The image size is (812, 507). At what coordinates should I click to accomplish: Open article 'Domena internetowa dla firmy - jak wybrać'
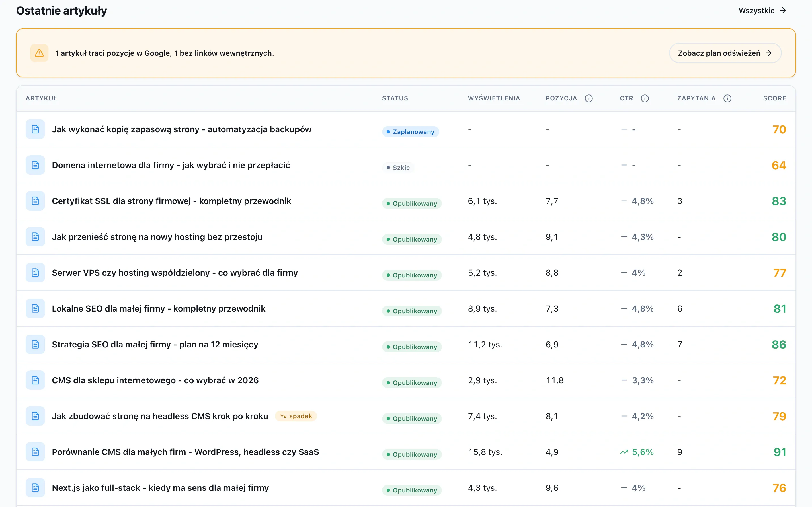(171, 165)
